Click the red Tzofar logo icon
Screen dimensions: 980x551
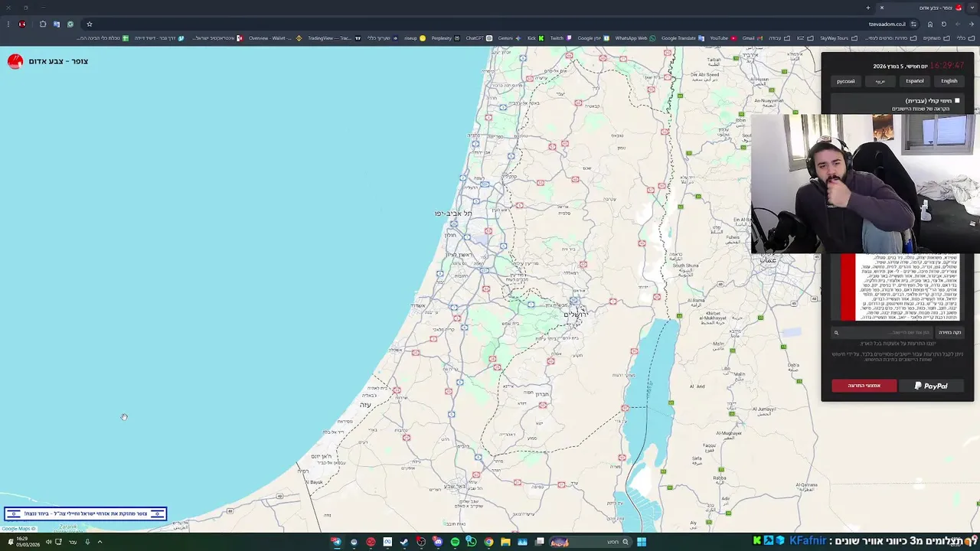click(x=15, y=61)
